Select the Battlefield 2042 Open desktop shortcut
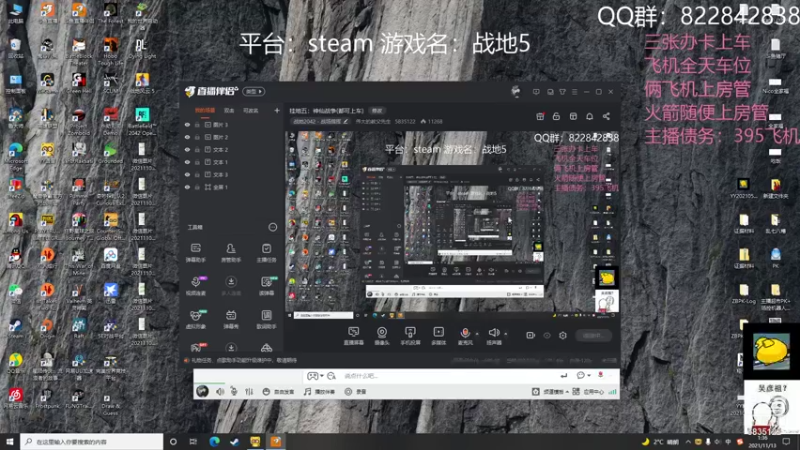Screen dimensions: 800x450 tap(142, 120)
